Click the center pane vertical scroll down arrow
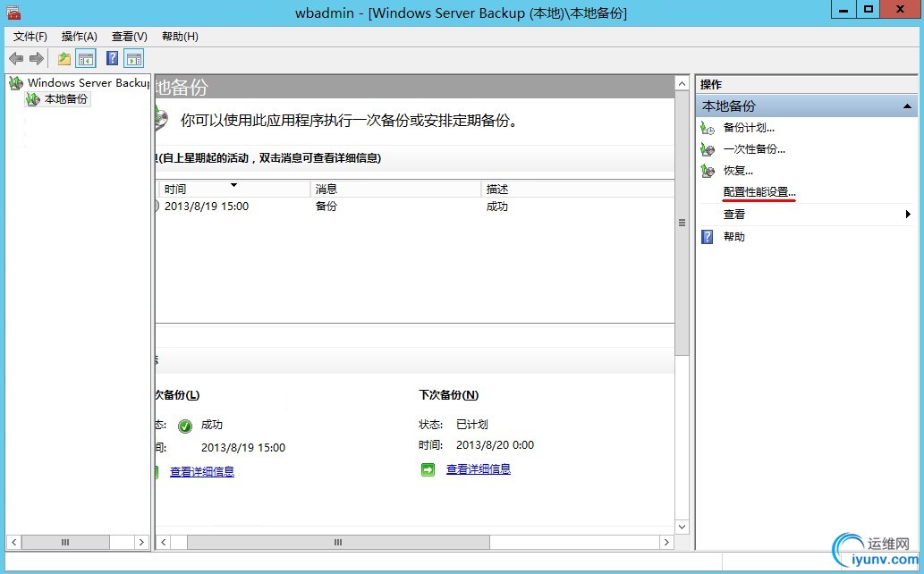Viewport: 924px width, 574px height. 682,527
